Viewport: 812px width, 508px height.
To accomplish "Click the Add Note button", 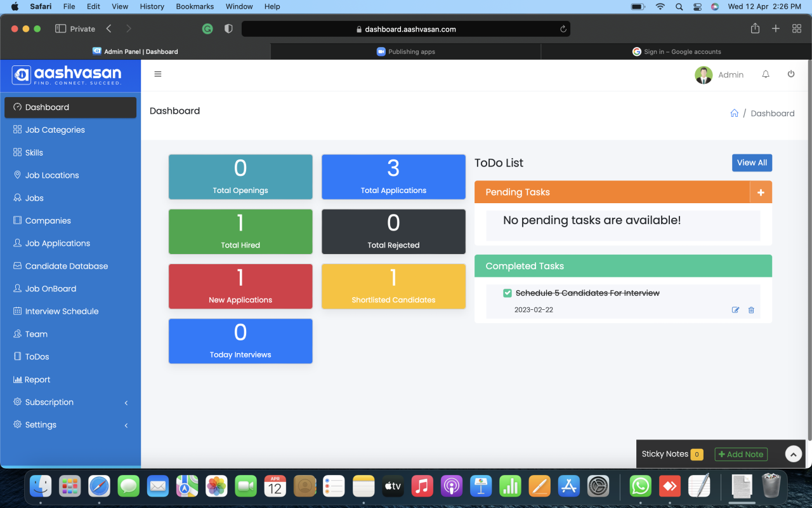I will click(x=740, y=454).
